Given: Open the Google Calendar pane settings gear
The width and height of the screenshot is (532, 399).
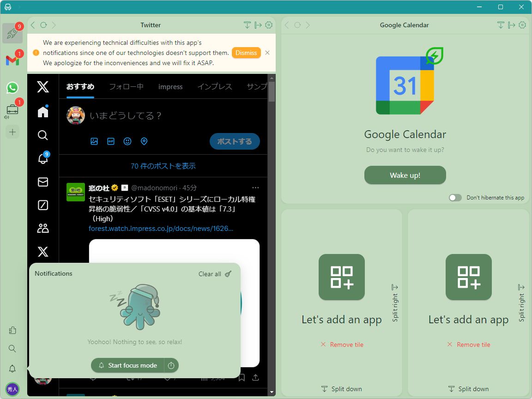Looking at the screenshot, I should pyautogui.click(x=522, y=25).
